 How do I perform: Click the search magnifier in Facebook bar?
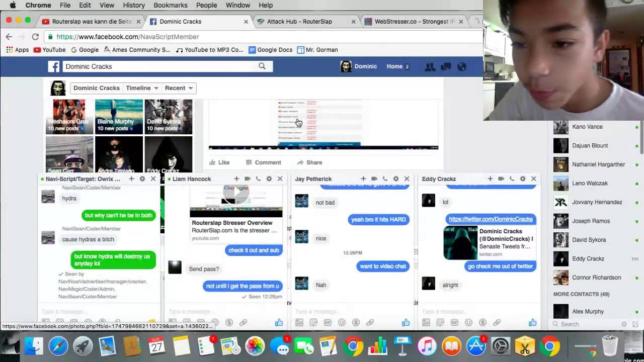pos(262,66)
